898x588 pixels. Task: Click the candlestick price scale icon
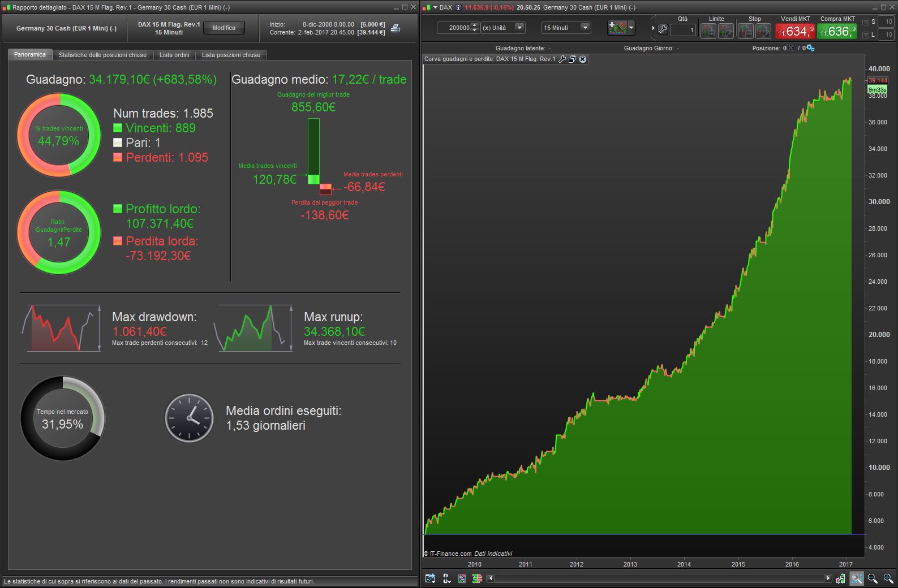coord(841,578)
